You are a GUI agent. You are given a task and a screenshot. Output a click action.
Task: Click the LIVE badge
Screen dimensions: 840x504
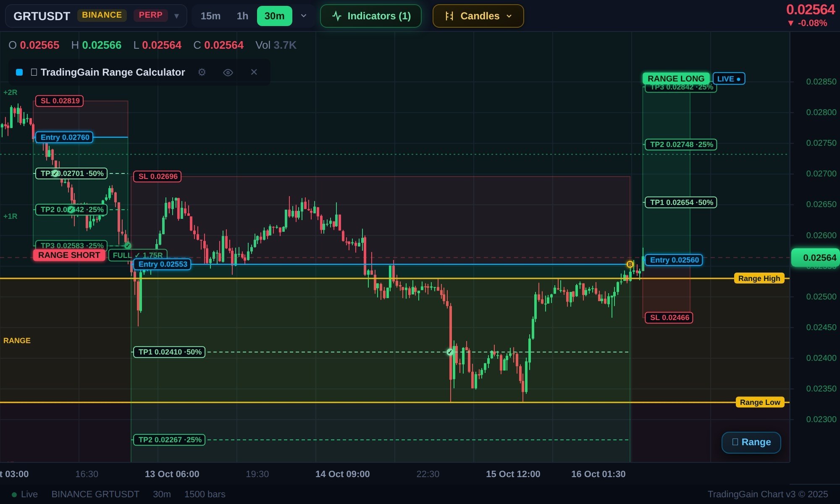coord(729,79)
